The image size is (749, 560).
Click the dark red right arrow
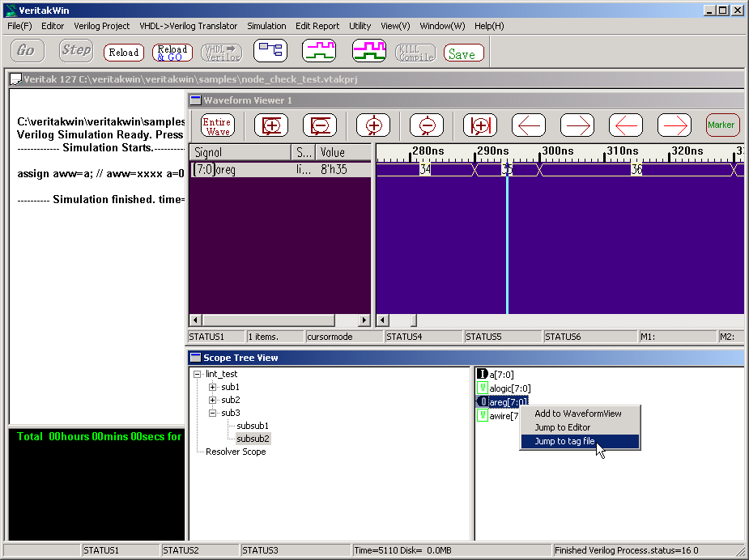click(x=577, y=125)
